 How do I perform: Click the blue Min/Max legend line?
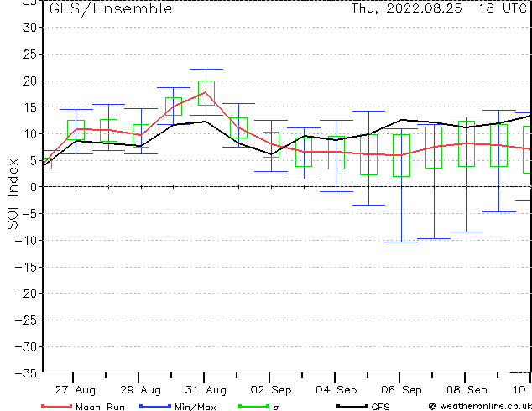click(x=155, y=406)
